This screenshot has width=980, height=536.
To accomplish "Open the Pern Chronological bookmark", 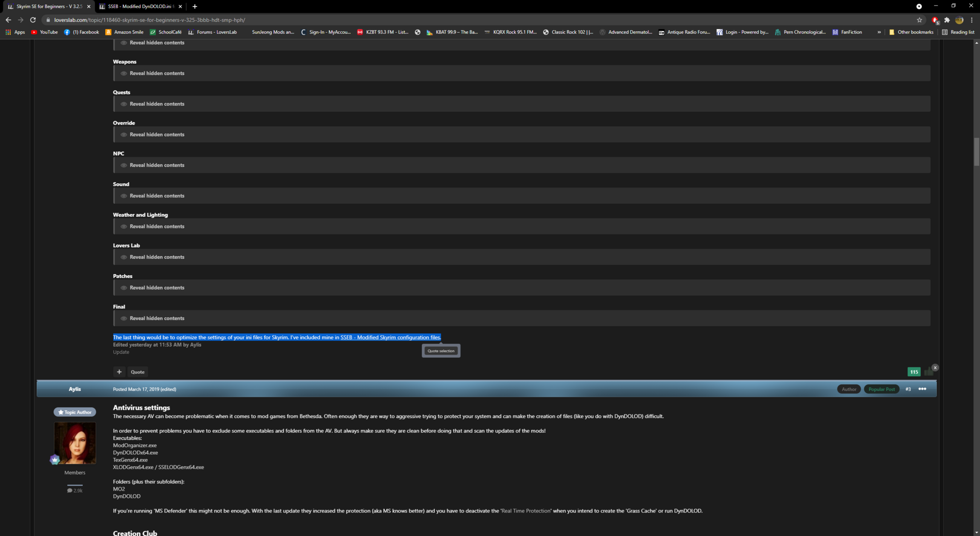I will (800, 32).
